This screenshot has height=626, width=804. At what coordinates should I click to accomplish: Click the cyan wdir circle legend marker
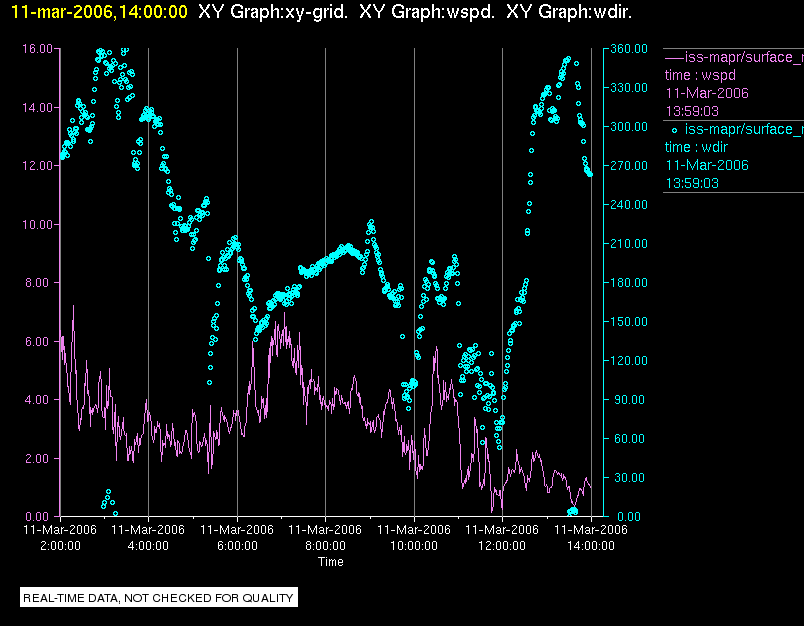pyautogui.click(x=674, y=130)
